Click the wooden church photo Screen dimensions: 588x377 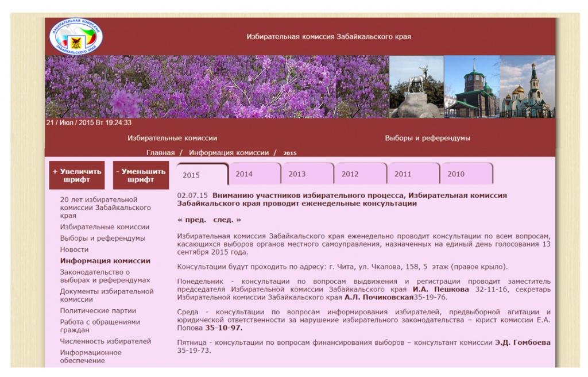[471, 87]
